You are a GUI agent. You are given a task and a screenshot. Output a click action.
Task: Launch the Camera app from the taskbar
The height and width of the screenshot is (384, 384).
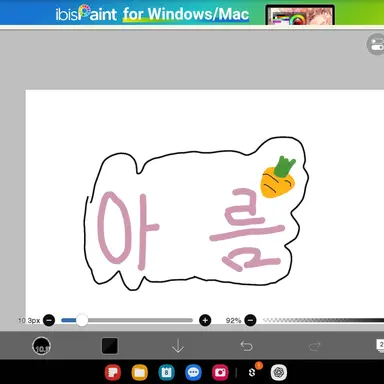pos(220,372)
